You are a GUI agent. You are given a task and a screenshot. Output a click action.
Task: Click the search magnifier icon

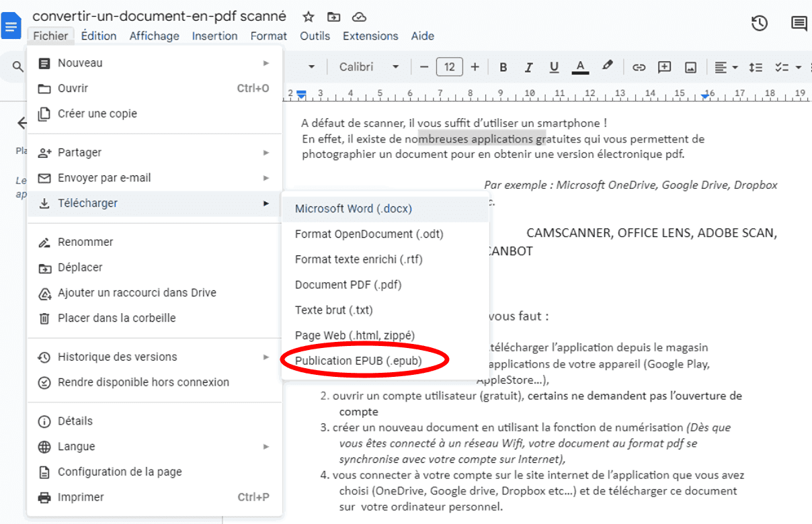click(19, 67)
